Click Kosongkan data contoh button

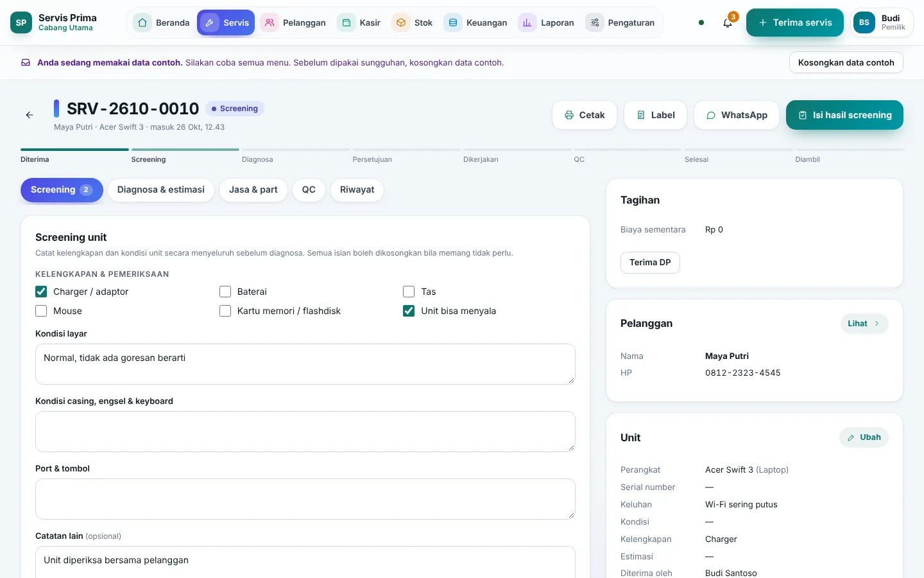(846, 62)
